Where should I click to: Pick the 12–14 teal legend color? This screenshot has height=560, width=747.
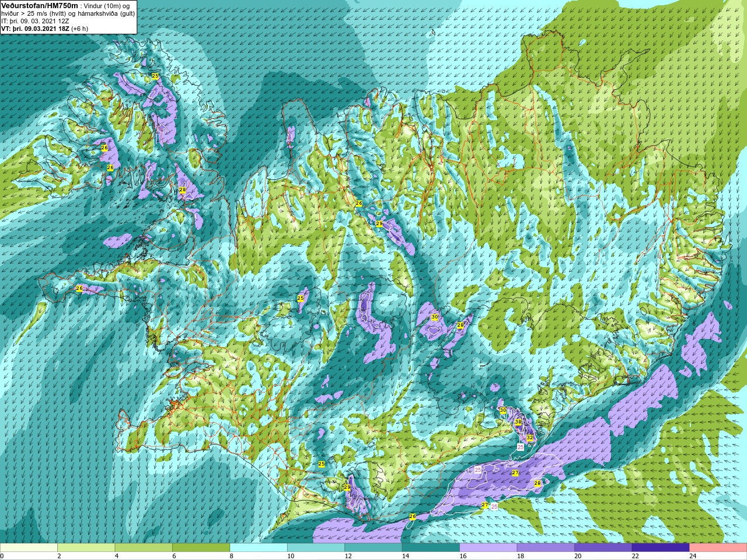[x=373, y=548]
